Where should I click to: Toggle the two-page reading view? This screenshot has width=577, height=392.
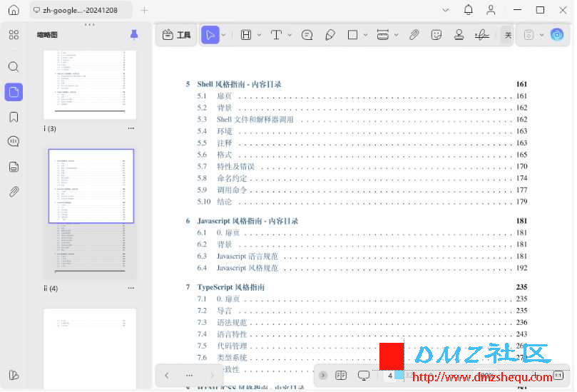point(341,375)
